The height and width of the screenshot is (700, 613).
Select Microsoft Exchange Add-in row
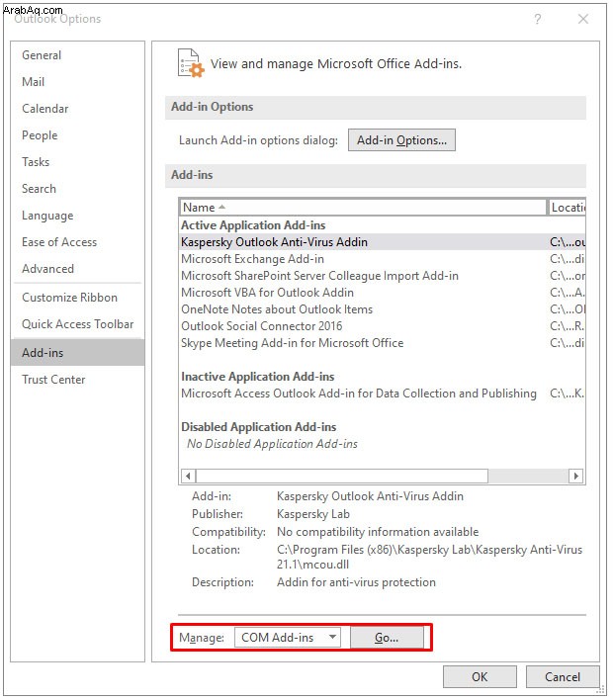[383, 259]
